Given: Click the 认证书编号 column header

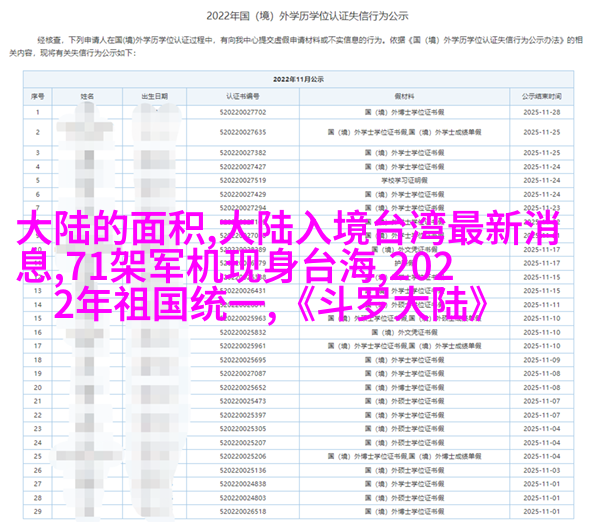Looking at the screenshot, I should click(x=243, y=96).
